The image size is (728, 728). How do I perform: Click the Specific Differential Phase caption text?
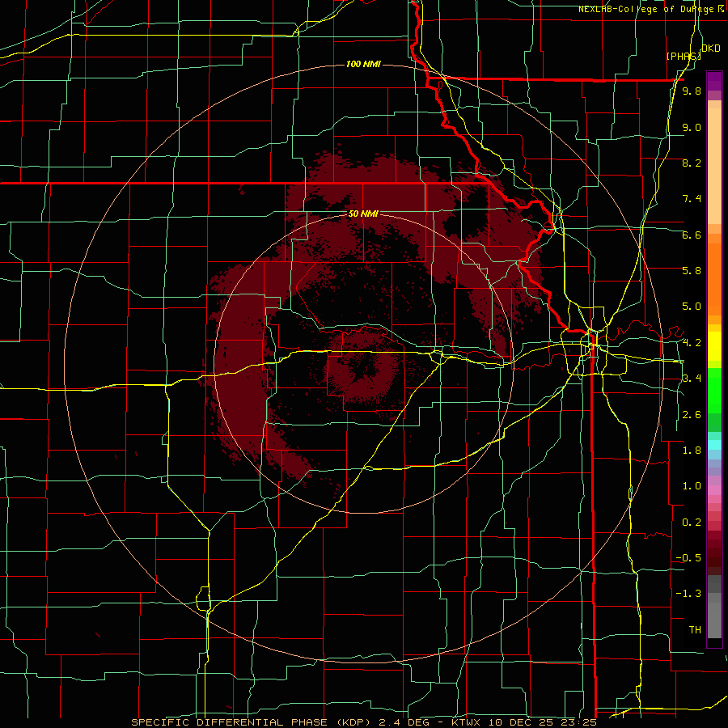pyautogui.click(x=363, y=722)
